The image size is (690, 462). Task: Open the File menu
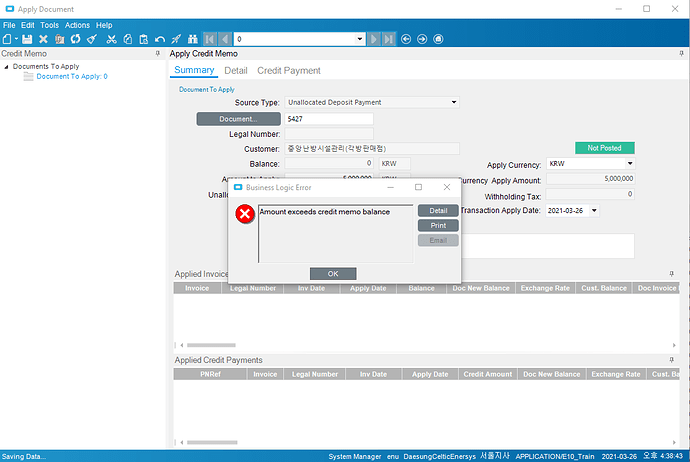9,25
